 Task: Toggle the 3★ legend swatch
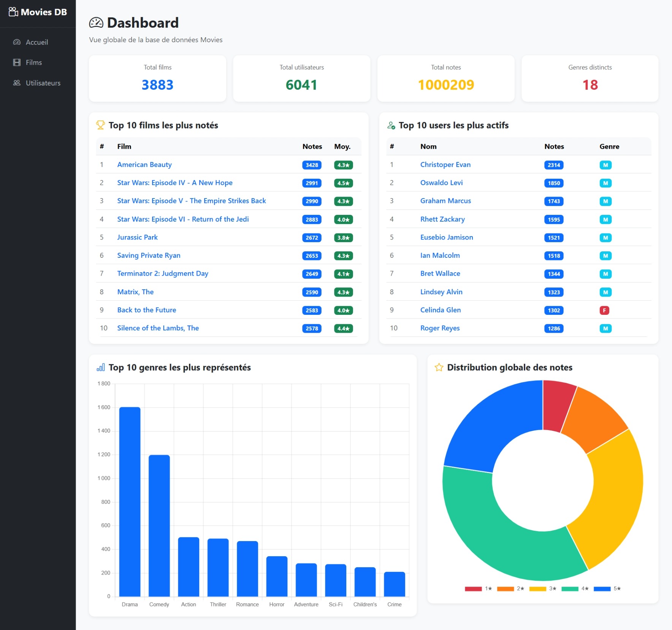click(538, 589)
